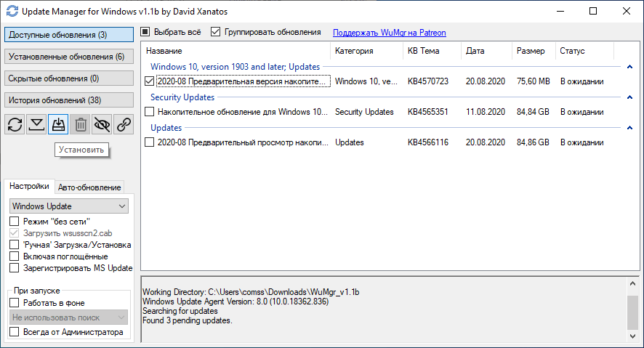Click the 'Working Directory' log line

click(x=251, y=292)
